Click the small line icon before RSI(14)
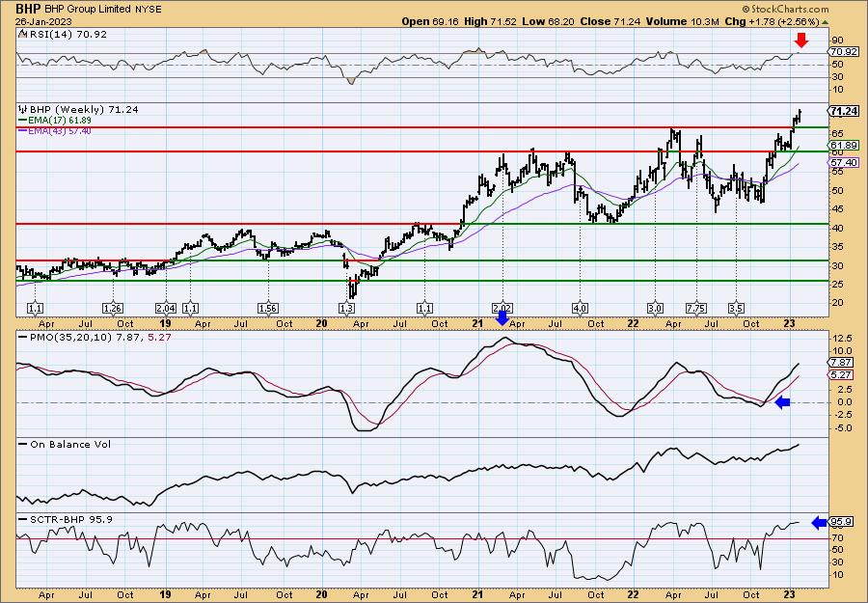The image size is (868, 603). (22, 34)
